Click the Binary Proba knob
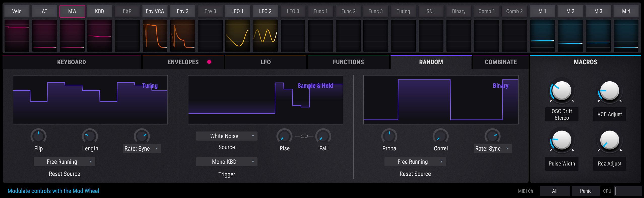Image resolution: width=644 pixels, height=198 pixels. [389, 136]
